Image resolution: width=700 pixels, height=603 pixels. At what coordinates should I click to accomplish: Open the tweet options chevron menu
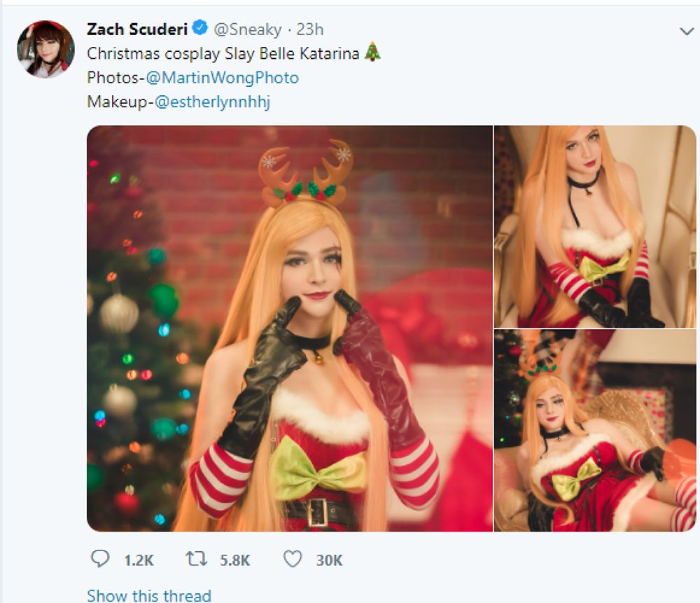click(x=685, y=31)
